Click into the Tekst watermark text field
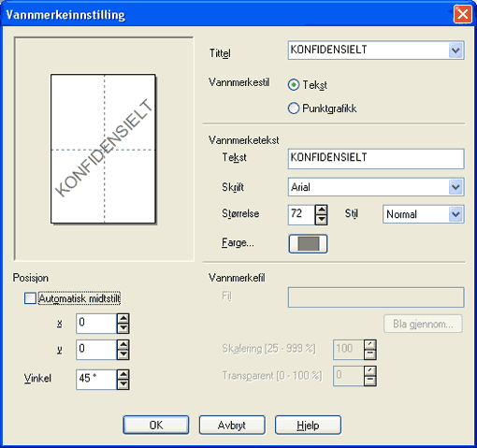 (376, 159)
